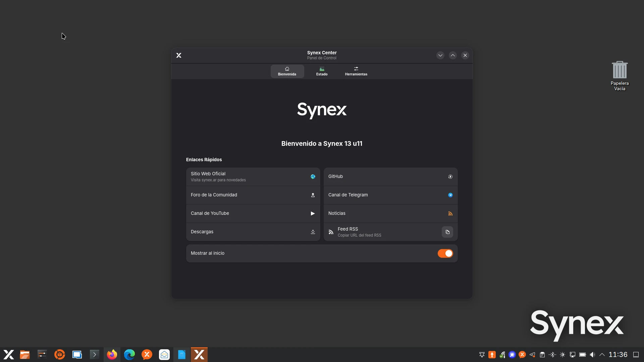The height and width of the screenshot is (362, 644).
Task: Open the system settings sliders icon in taskbar
Action: [x=42, y=355]
